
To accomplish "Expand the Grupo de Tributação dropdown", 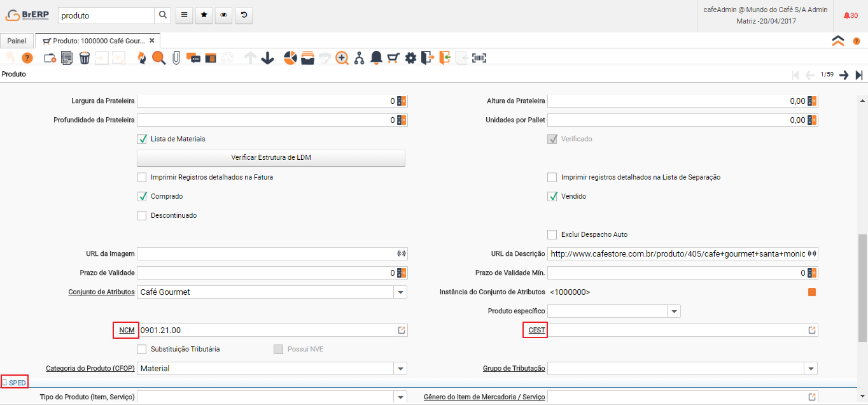I will click(811, 369).
